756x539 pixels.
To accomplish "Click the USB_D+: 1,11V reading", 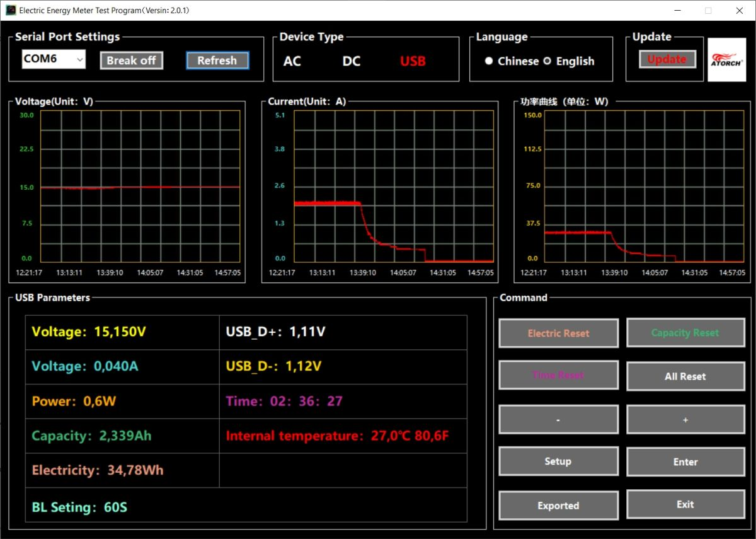I will point(275,332).
